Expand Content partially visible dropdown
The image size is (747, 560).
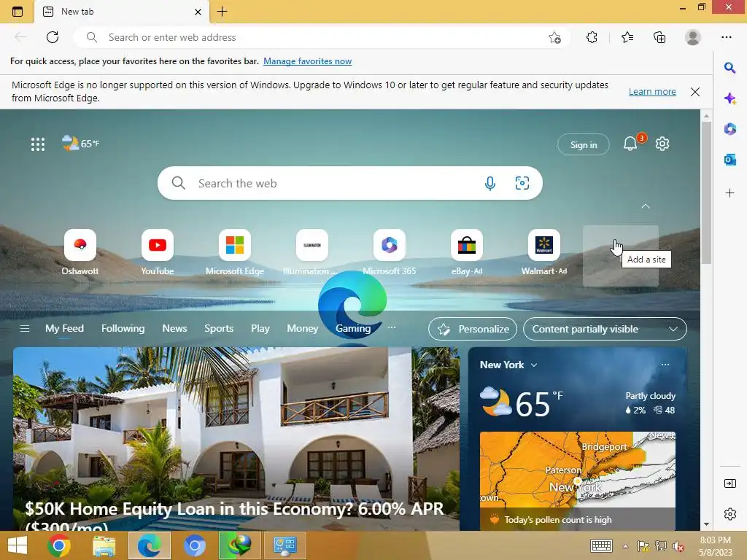605,329
